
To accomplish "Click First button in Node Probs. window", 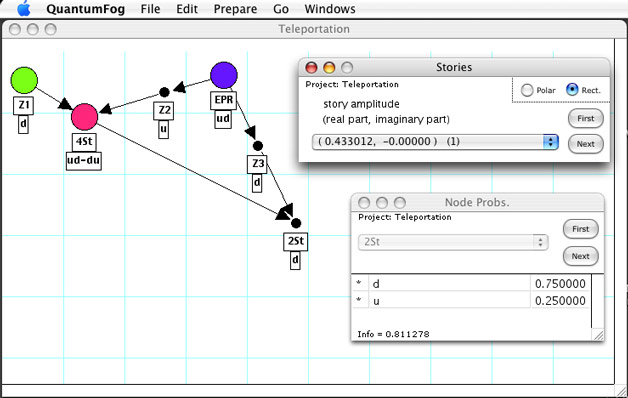I will 580,229.
